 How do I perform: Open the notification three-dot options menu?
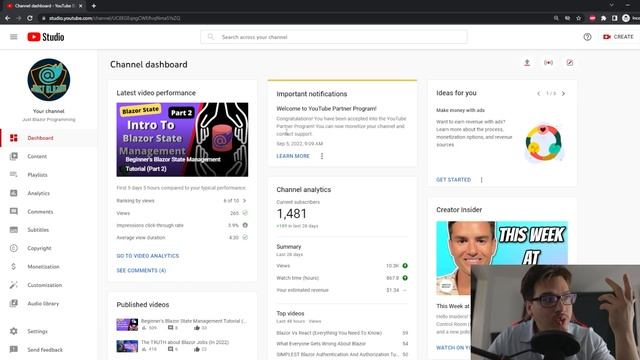[x=322, y=156]
